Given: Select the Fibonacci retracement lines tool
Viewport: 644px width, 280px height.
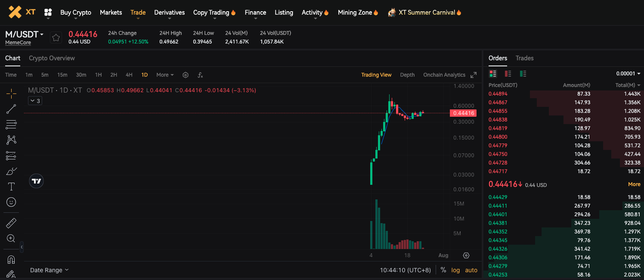Looking at the screenshot, I should (x=11, y=124).
